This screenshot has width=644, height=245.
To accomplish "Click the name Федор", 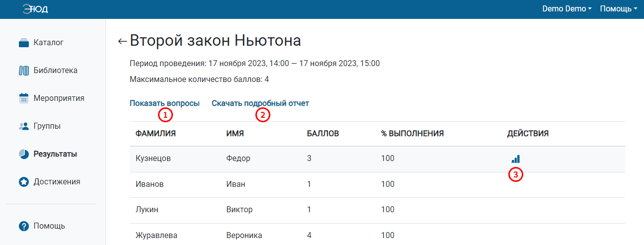I will (238, 159).
